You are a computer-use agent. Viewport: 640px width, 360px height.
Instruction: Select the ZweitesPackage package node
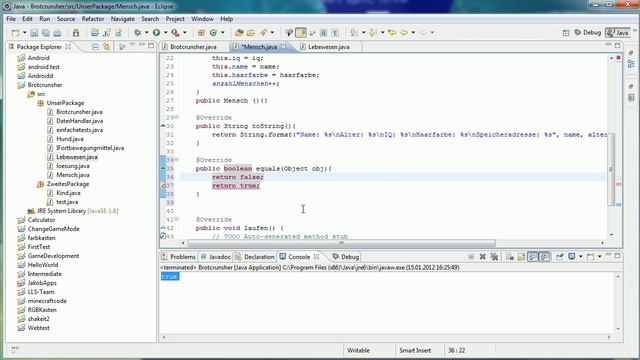click(67, 184)
